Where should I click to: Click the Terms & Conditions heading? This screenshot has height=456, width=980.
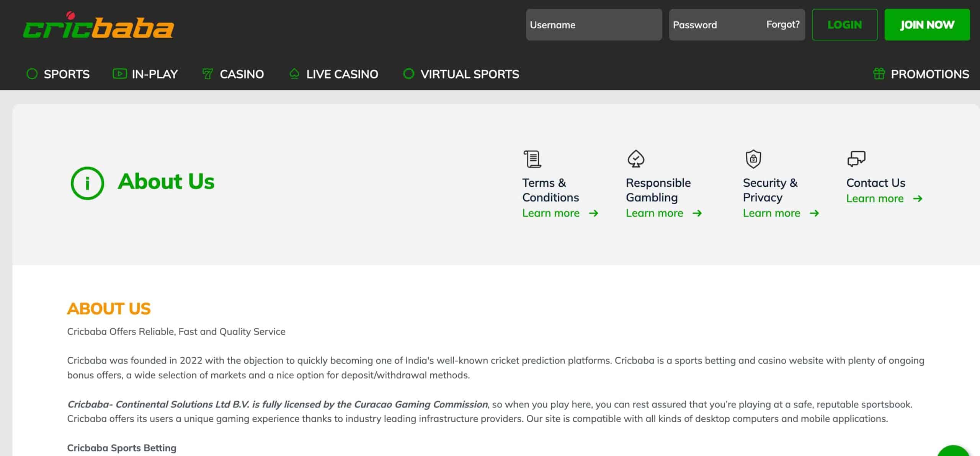coord(550,190)
